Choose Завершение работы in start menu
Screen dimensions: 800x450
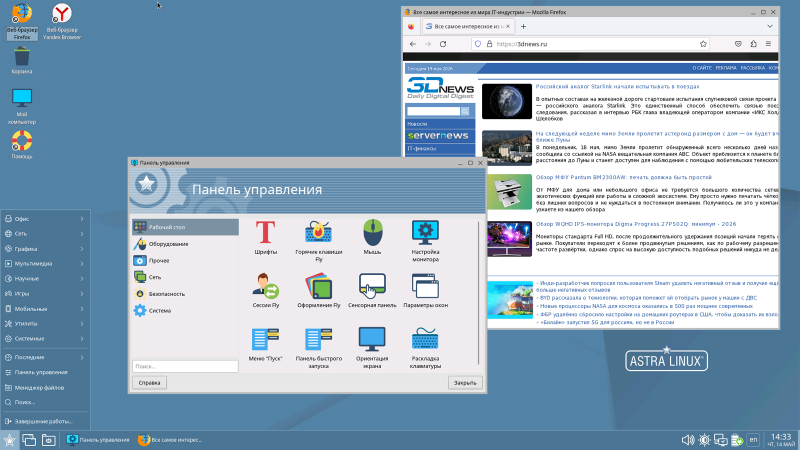click(45, 421)
